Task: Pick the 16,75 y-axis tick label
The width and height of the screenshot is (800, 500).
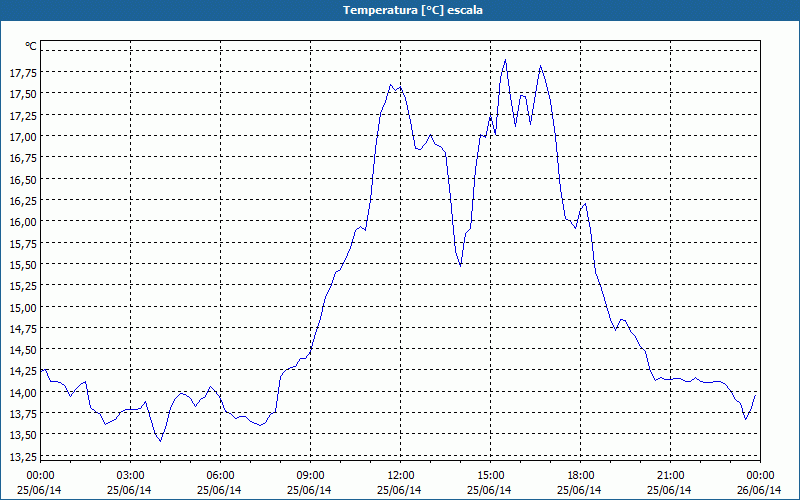Action: click(23, 158)
